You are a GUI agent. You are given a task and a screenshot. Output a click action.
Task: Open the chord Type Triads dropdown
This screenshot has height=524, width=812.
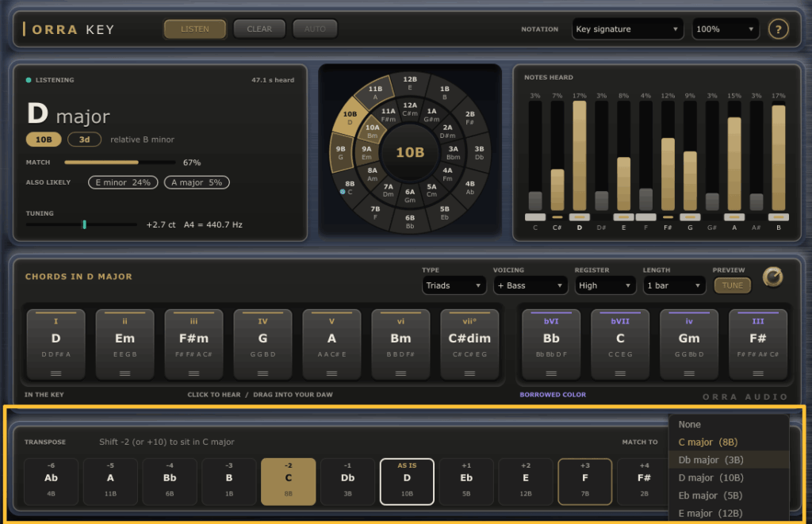454,285
